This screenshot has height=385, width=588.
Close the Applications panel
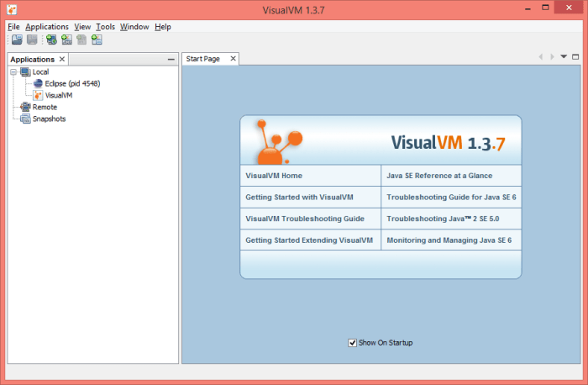pyautogui.click(x=62, y=59)
